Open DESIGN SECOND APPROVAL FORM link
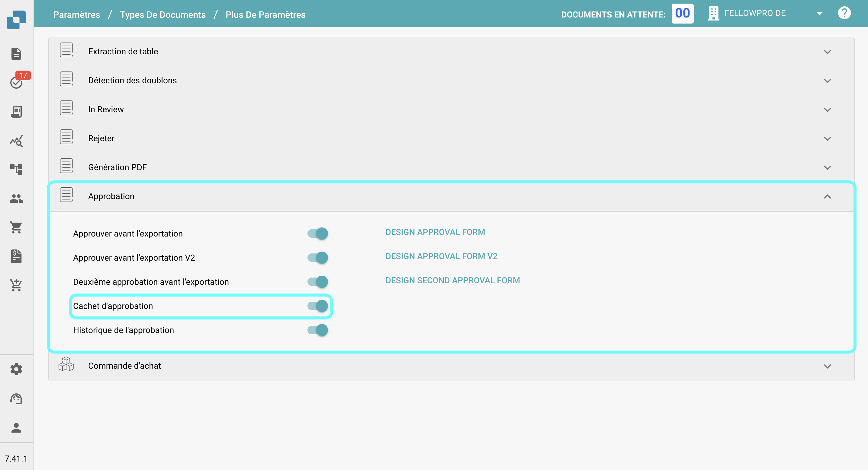The image size is (868, 470). pyautogui.click(x=452, y=281)
